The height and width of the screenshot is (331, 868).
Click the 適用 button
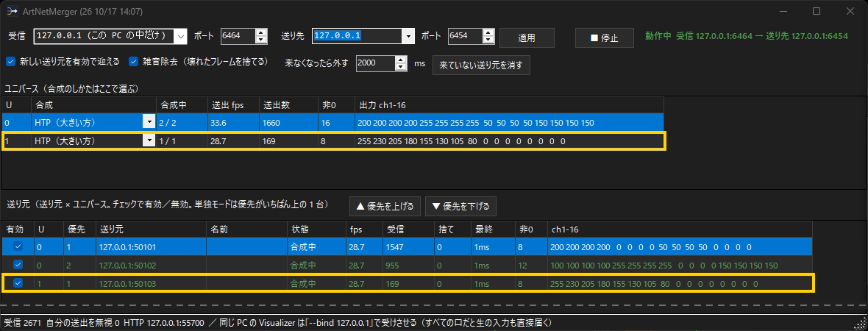527,38
